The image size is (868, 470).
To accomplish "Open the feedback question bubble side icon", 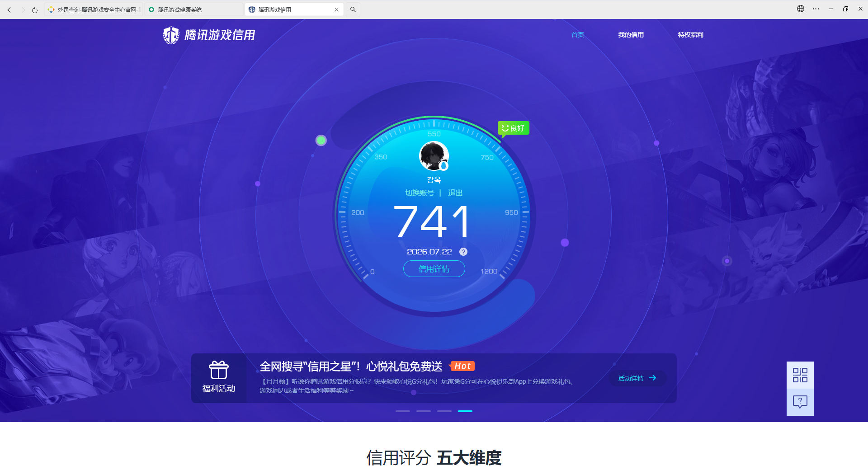I will (800, 402).
